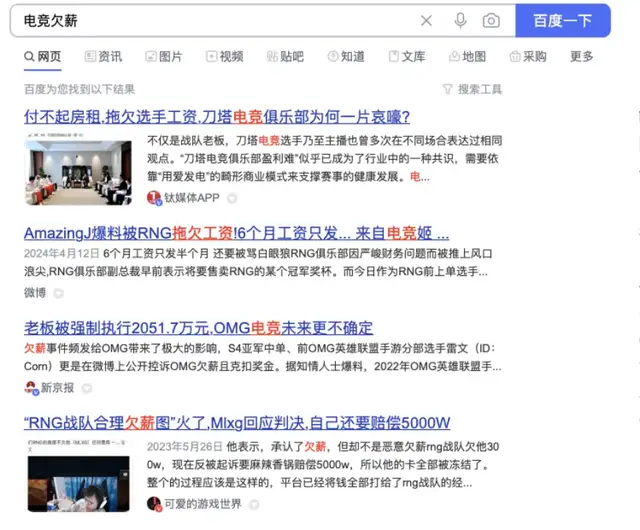Switch to the 知道 tab
Screen dimensions: 640x530
pos(346,56)
